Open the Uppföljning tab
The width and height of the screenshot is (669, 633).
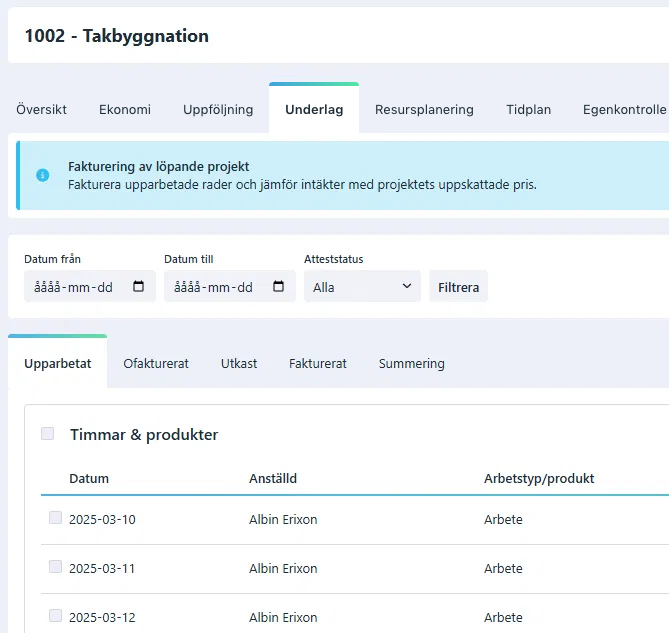[218, 110]
